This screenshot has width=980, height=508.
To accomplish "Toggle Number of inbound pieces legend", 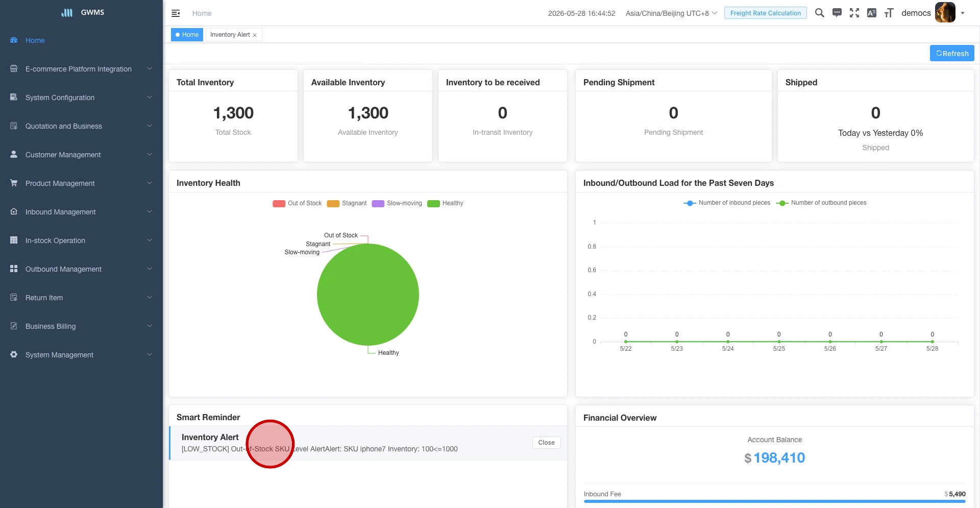I will pos(727,203).
